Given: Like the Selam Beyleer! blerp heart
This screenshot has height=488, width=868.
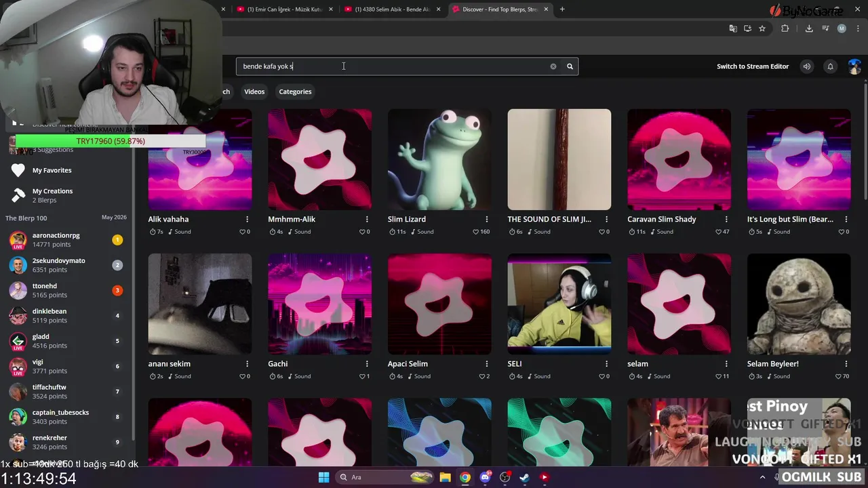Looking at the screenshot, I should click(837, 376).
